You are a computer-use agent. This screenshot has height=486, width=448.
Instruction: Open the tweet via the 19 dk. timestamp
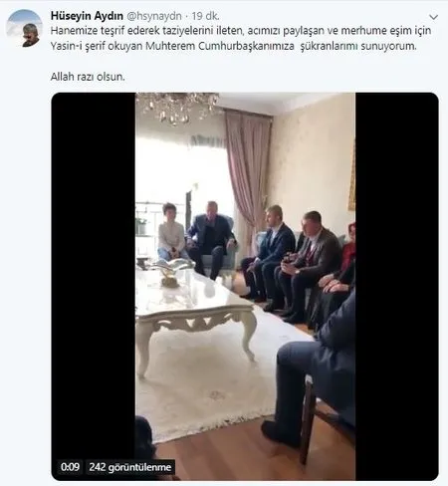(205, 16)
